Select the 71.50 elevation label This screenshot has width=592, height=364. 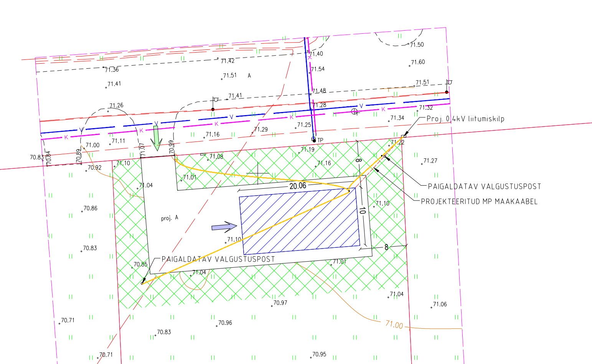click(x=417, y=44)
